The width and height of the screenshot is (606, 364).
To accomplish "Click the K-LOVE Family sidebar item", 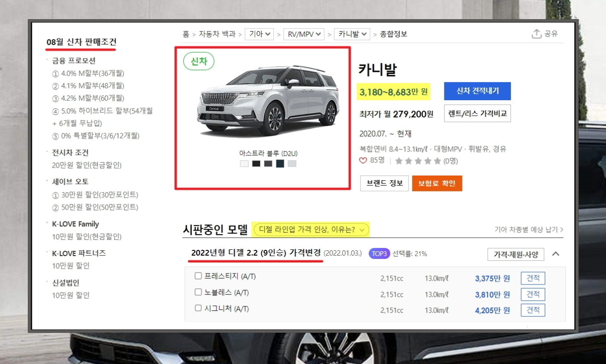I will tap(75, 224).
